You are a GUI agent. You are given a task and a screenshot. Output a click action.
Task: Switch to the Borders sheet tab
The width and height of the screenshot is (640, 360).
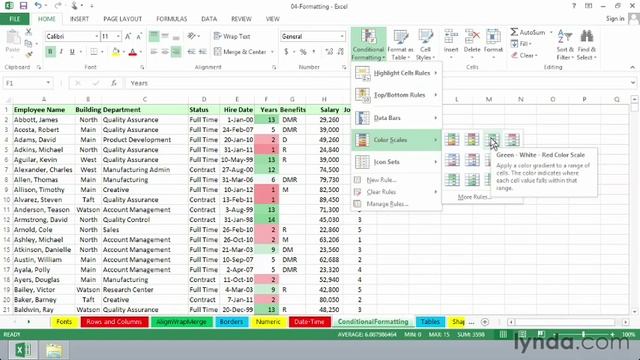click(231, 322)
